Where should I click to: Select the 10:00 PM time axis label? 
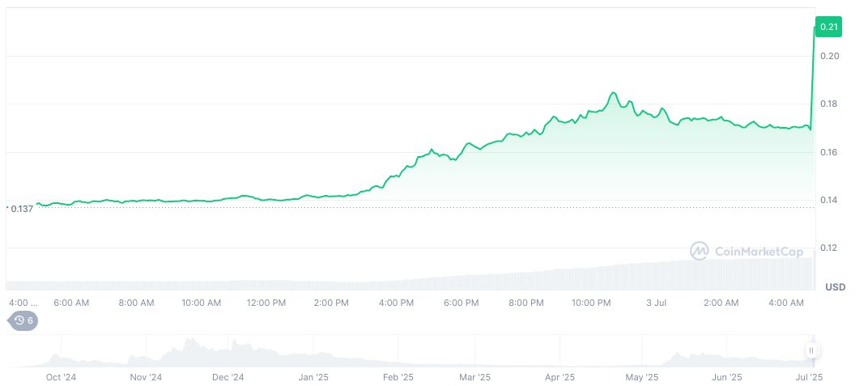[591, 303]
